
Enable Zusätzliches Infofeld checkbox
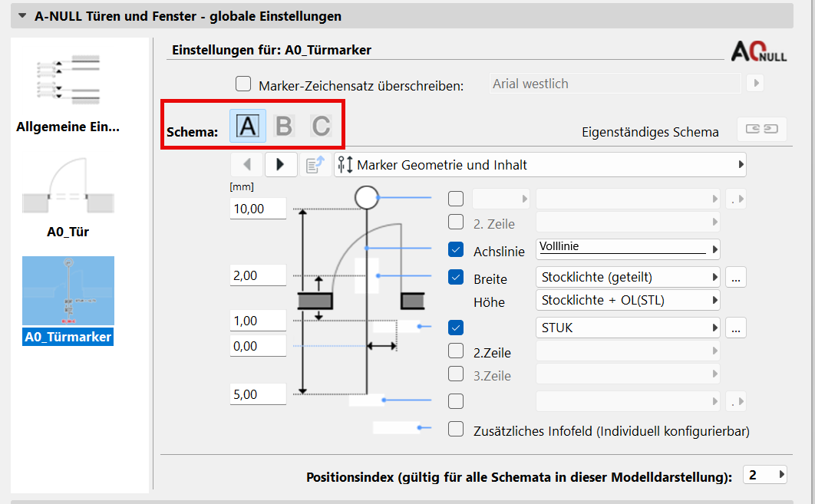tap(456, 429)
